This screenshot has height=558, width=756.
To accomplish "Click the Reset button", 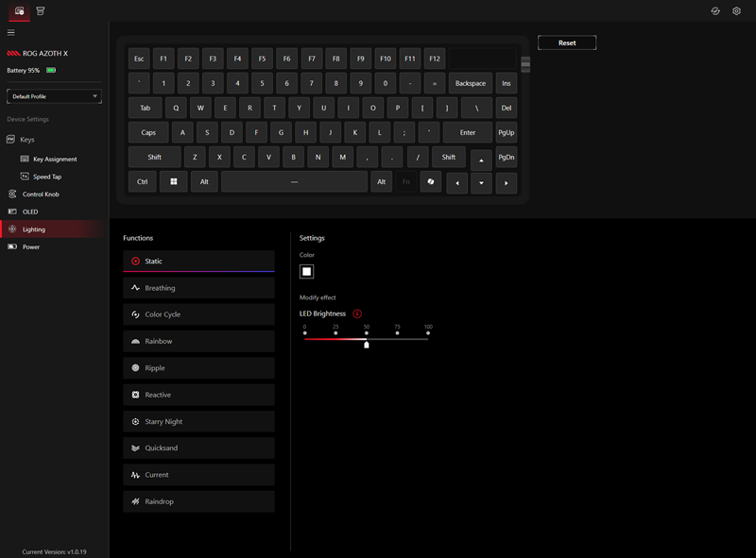I will click(x=567, y=43).
